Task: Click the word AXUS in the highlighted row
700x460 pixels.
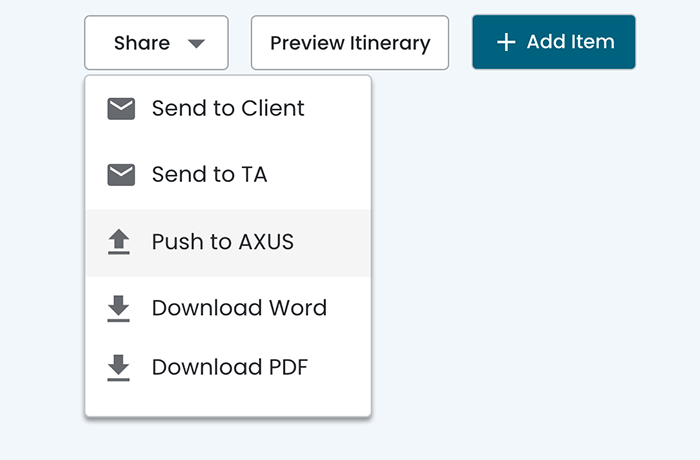Action: (x=266, y=242)
